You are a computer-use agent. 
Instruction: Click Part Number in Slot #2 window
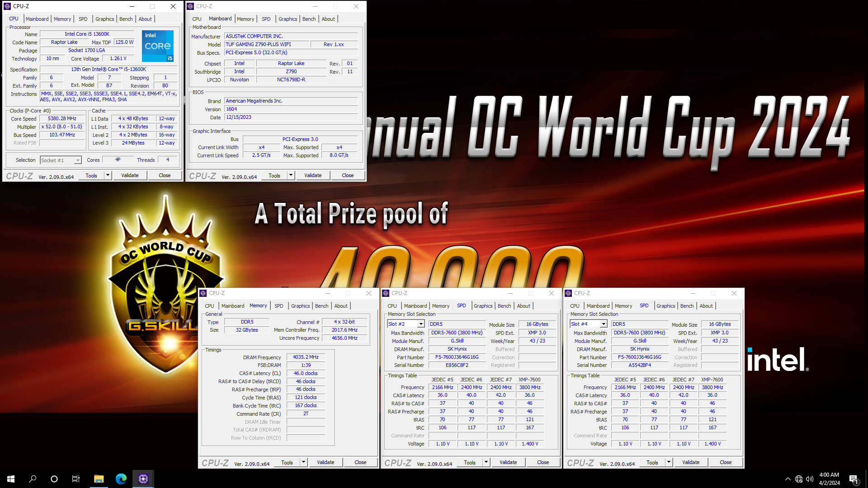tap(457, 357)
